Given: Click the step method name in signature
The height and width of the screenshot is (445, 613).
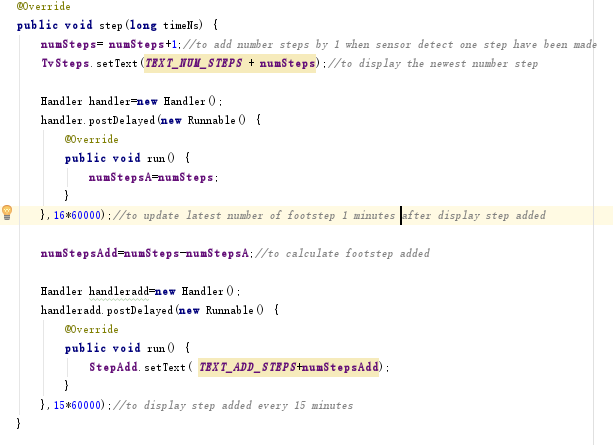Looking at the screenshot, I should coord(111,26).
